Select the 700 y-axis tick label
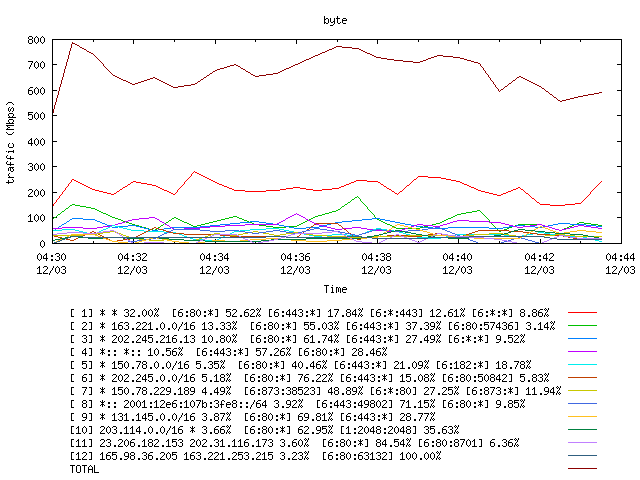The height and width of the screenshot is (480, 640). click(x=36, y=65)
